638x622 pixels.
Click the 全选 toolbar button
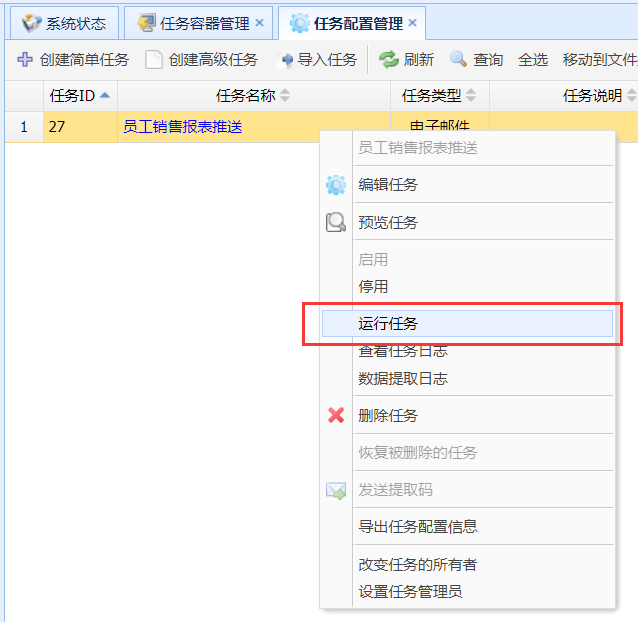533,60
